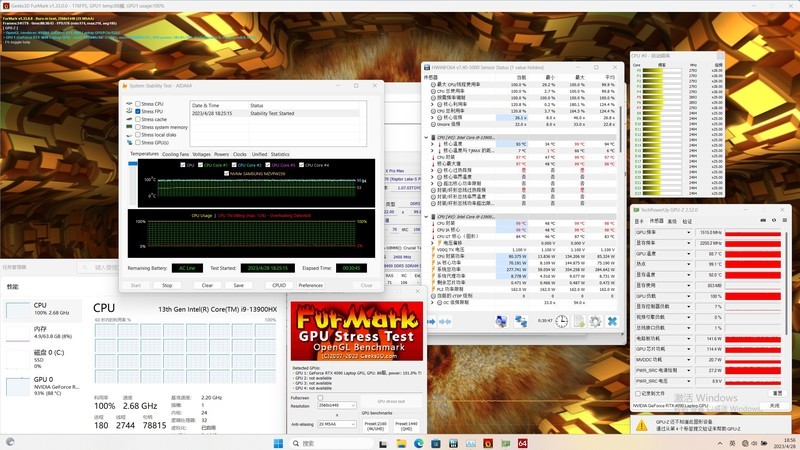
Task: Open HWiNFO settings gear icon
Action: [595, 321]
